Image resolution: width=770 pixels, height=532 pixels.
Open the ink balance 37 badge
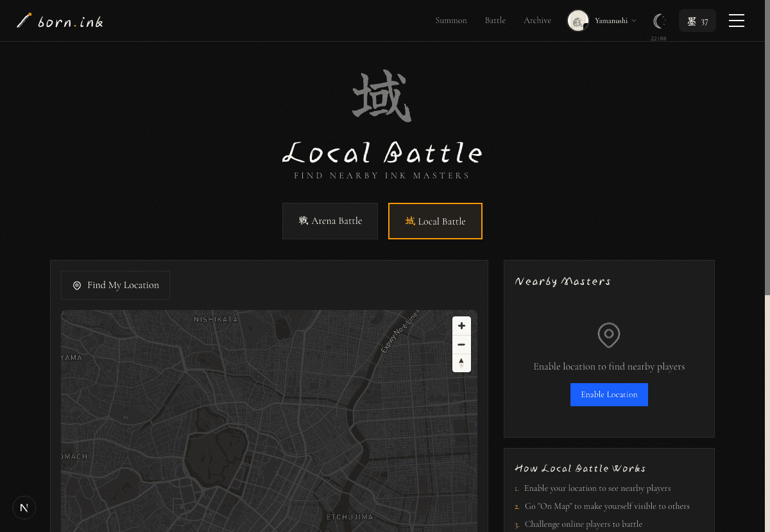697,21
